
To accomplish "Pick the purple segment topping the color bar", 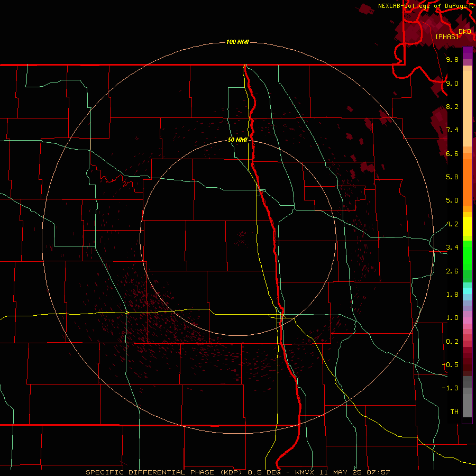I will 467,53.
